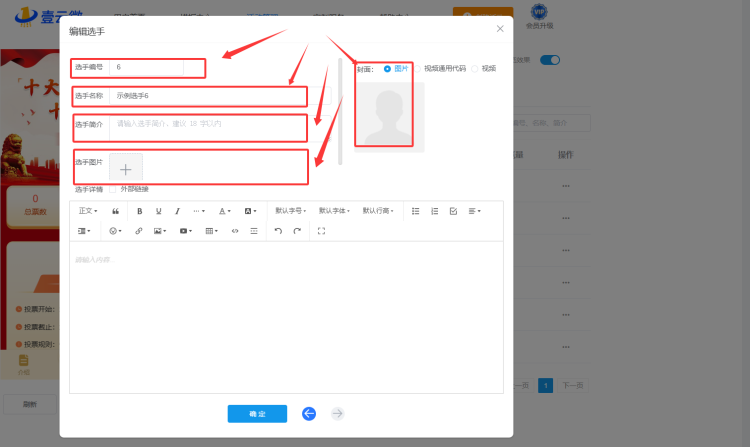Open the 正文 paragraph style dropdown
Screen dimensions: 750x447
(88, 211)
